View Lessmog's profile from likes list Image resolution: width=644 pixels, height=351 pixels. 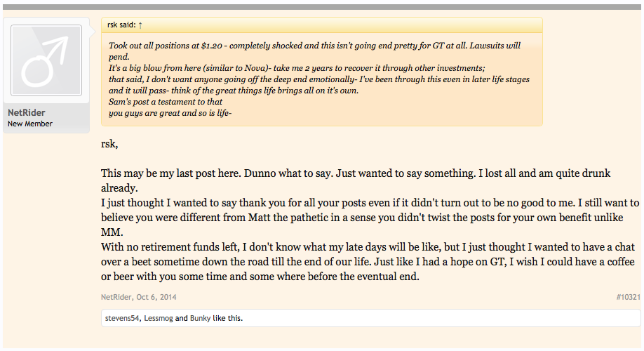tap(158, 318)
